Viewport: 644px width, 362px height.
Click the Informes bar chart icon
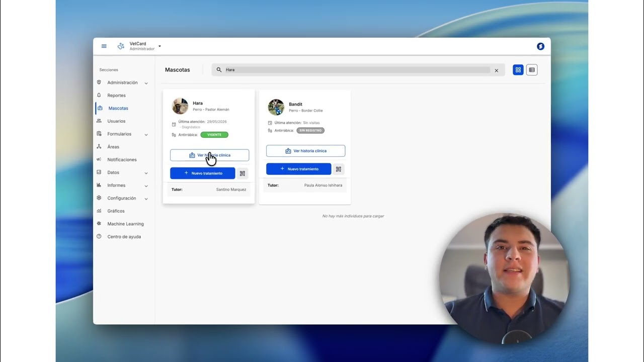coord(99,185)
